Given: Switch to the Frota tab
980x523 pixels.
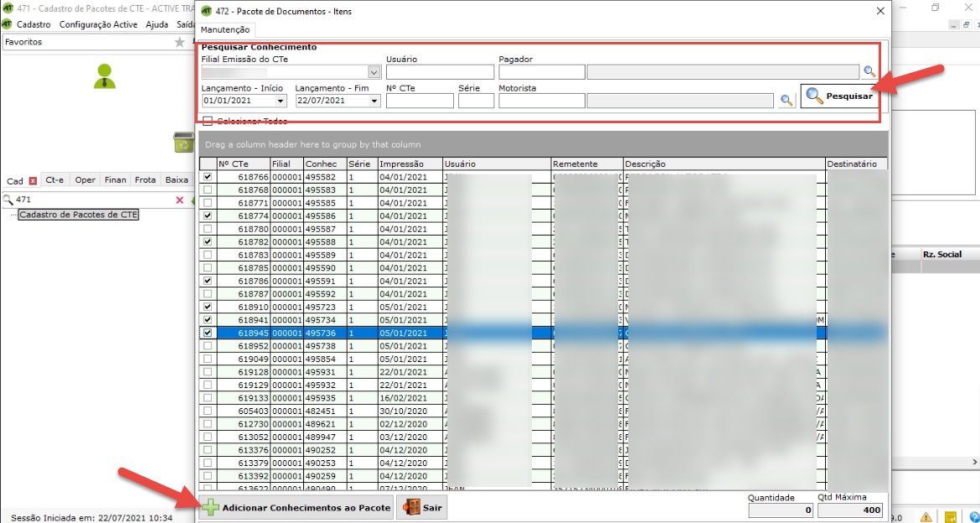Looking at the screenshot, I should [x=145, y=180].
